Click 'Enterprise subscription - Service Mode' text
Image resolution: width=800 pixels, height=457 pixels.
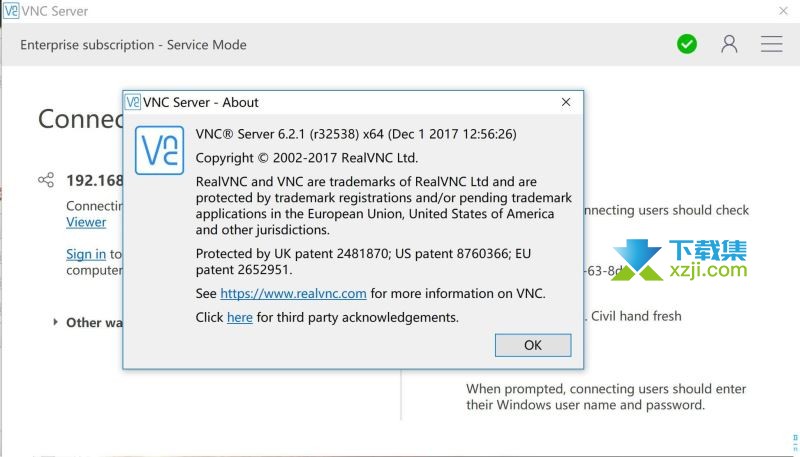[x=133, y=45]
